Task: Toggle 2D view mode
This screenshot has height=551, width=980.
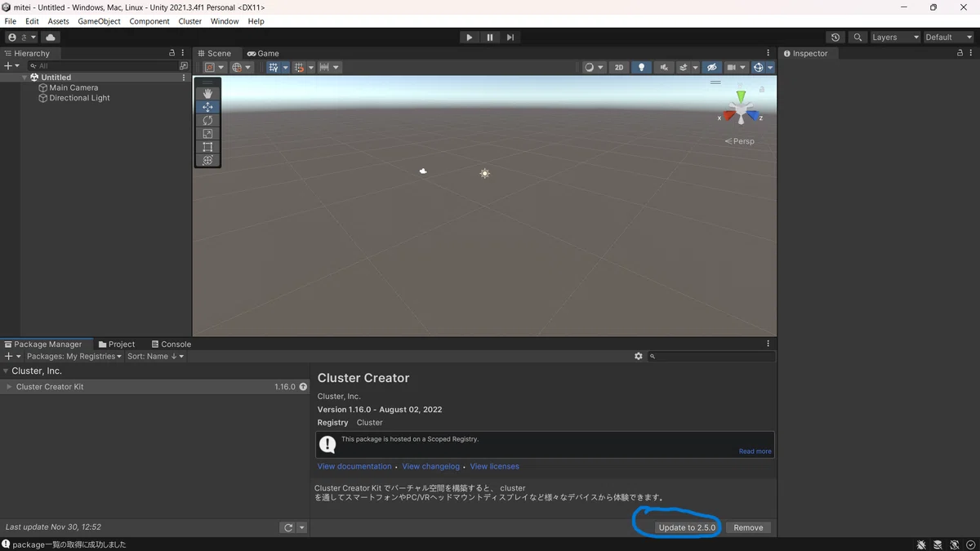Action: (x=619, y=68)
